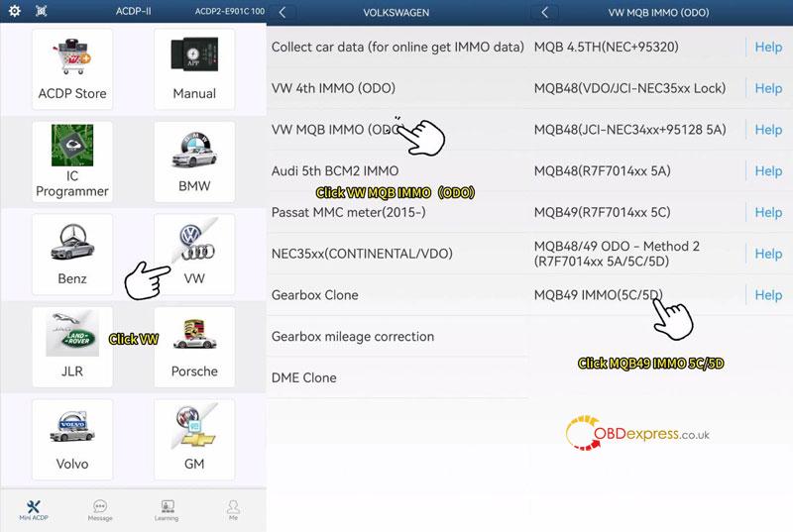
Task: Choose Passat MMC meter(2015-)
Action: click(x=397, y=212)
